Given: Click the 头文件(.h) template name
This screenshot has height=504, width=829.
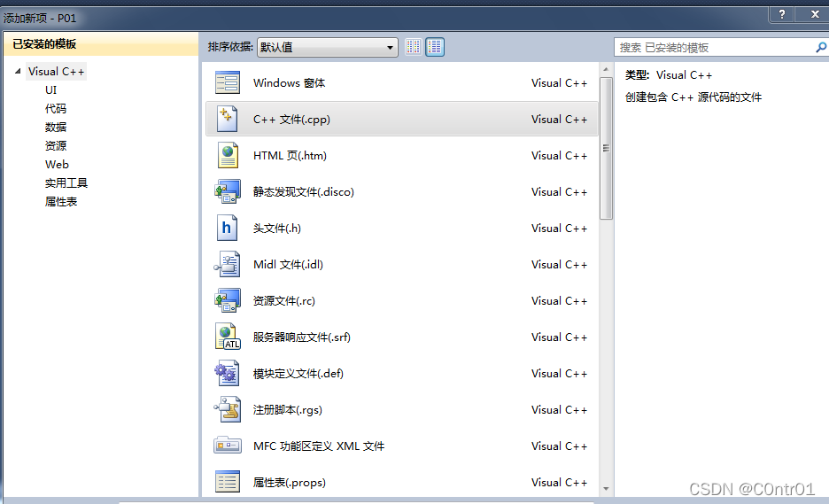Looking at the screenshot, I should click(x=277, y=229).
